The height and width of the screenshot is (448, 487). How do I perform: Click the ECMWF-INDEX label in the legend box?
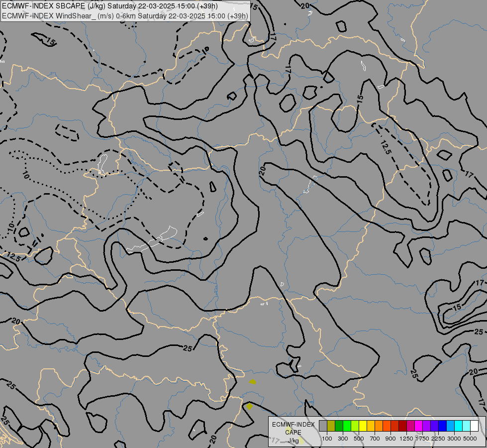293,425
